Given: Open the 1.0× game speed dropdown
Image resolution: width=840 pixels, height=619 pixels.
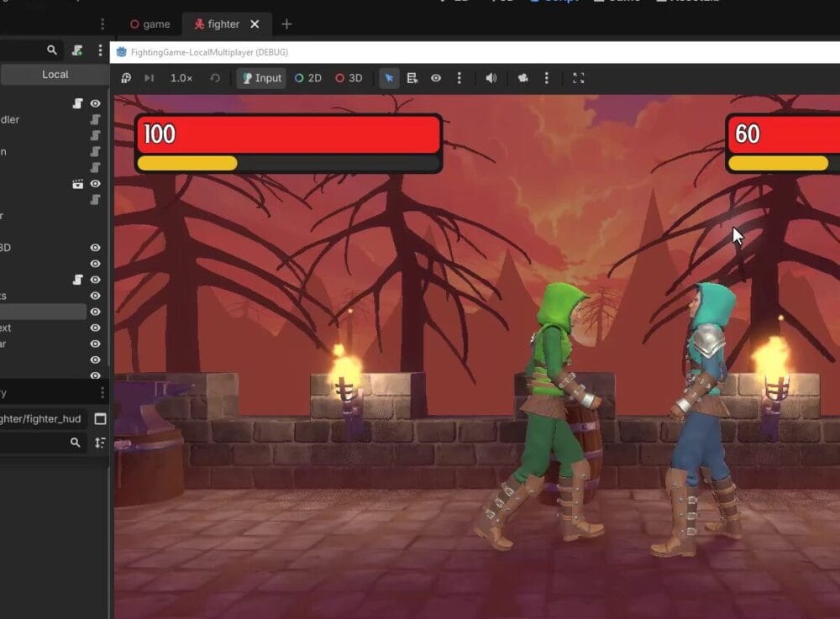Looking at the screenshot, I should click(181, 78).
